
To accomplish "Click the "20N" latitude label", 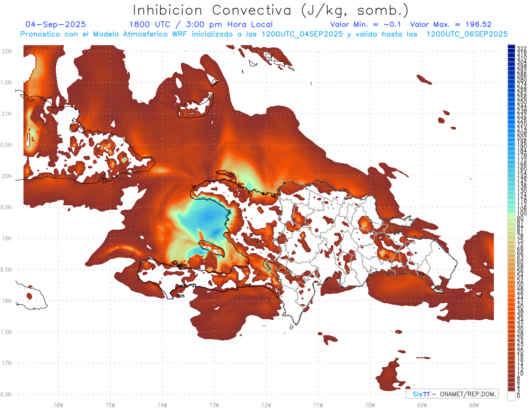I will coord(6,176).
